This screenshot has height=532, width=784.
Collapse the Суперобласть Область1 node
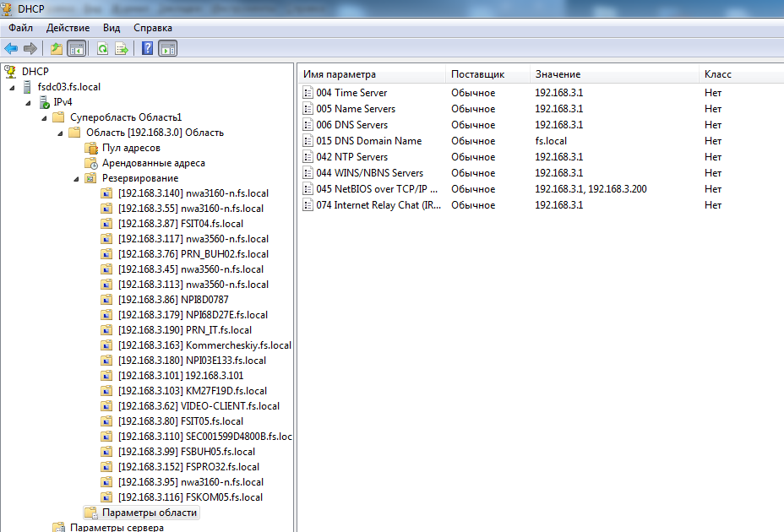pos(44,118)
